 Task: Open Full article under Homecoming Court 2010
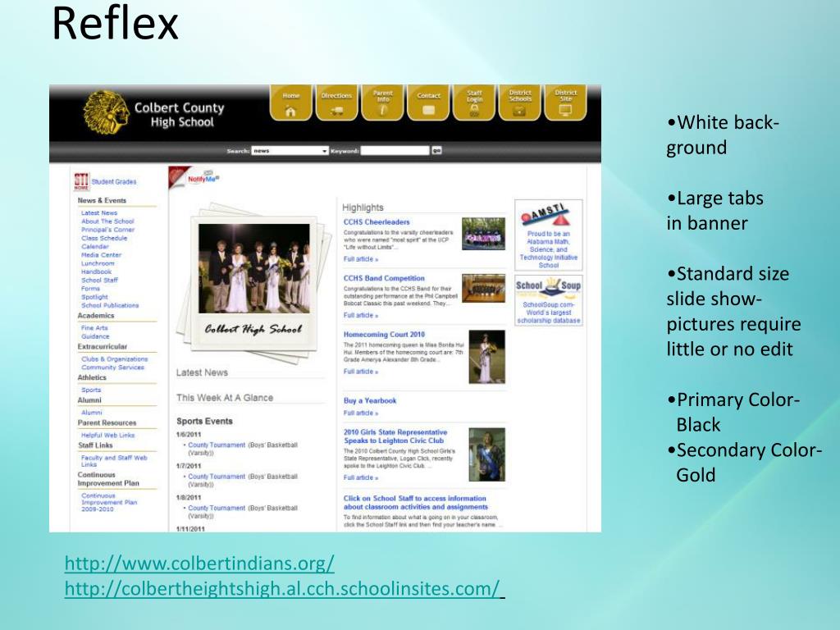(x=361, y=372)
